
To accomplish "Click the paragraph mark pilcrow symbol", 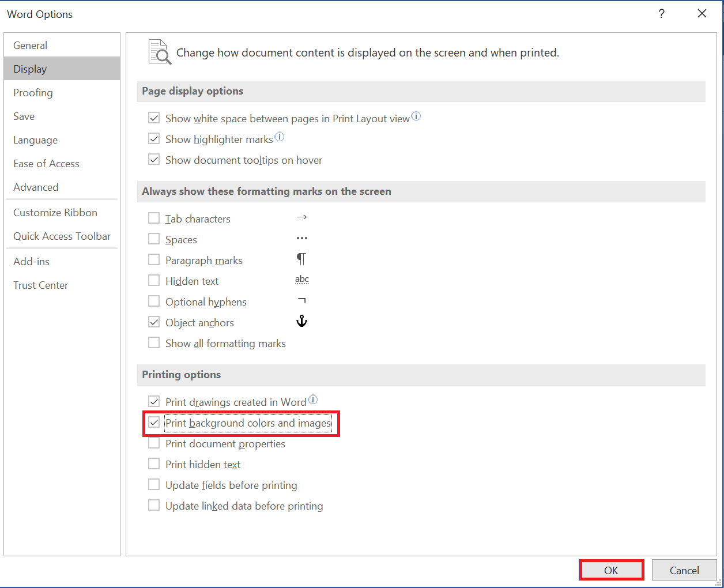I will pyautogui.click(x=301, y=259).
